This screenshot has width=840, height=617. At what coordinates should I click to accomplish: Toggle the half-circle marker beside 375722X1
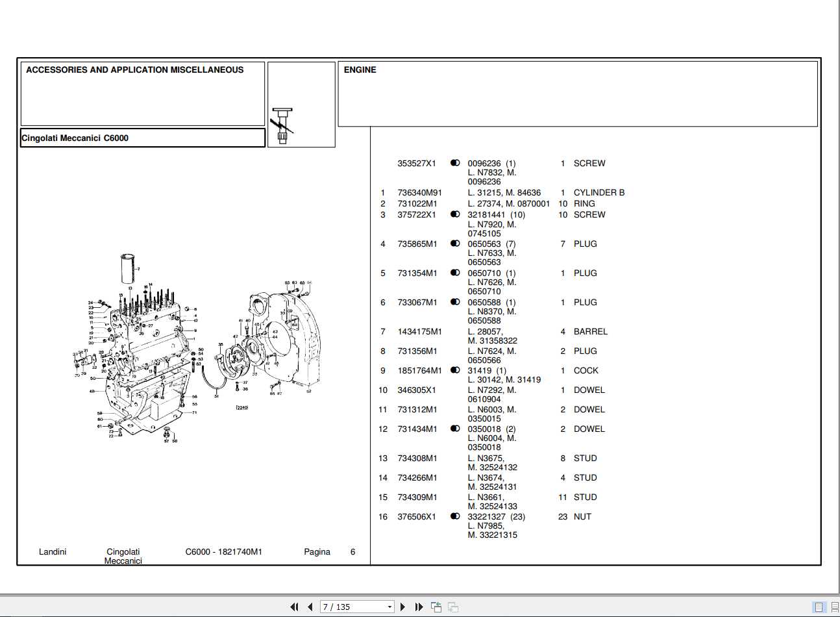(455, 214)
